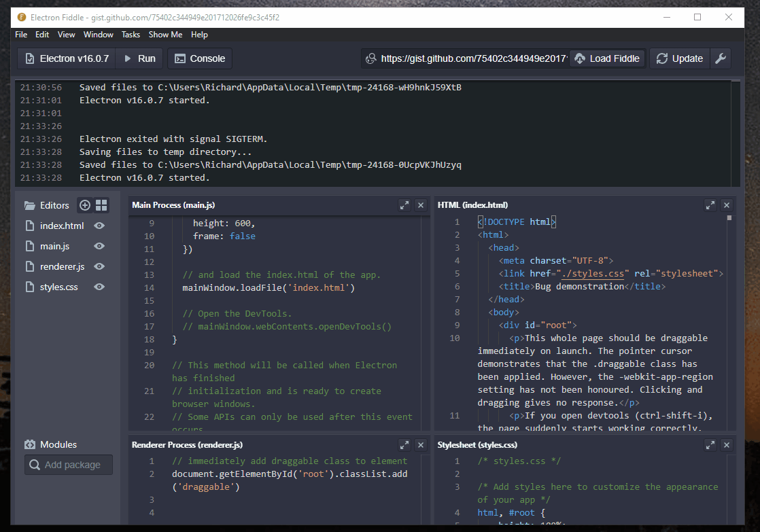
Task: Click Load Fiddle button
Action: click(x=607, y=58)
